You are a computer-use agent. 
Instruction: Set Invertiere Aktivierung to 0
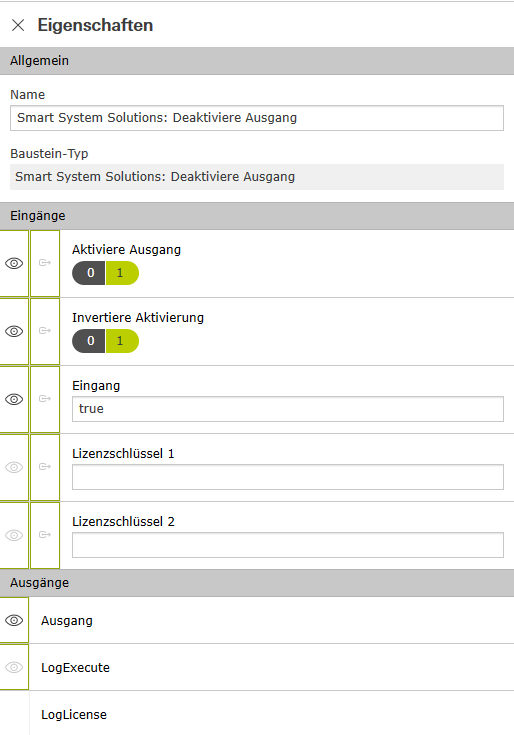point(89,341)
